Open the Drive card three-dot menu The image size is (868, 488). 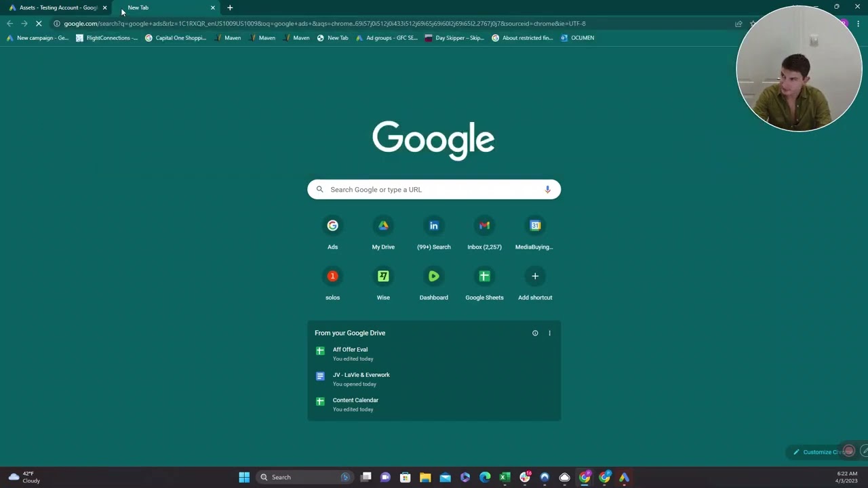(549, 333)
